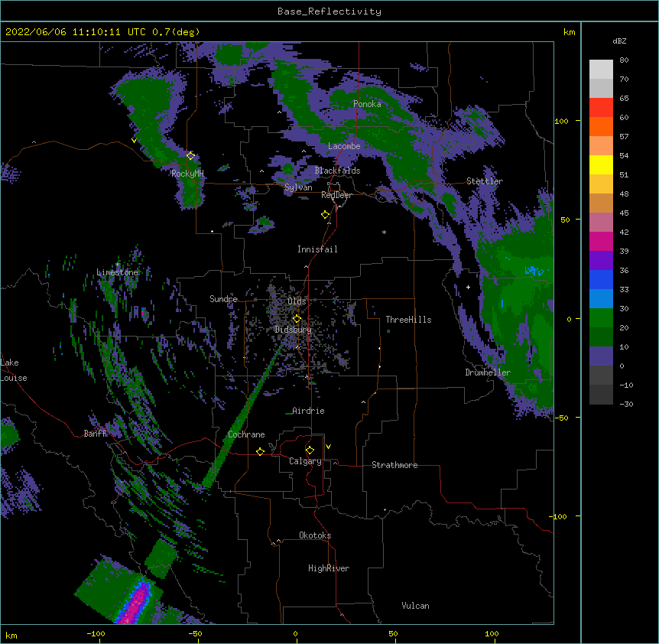Pick the blue 36 dBZ legend swatch
The width and height of the screenshot is (659, 644).
click(601, 279)
